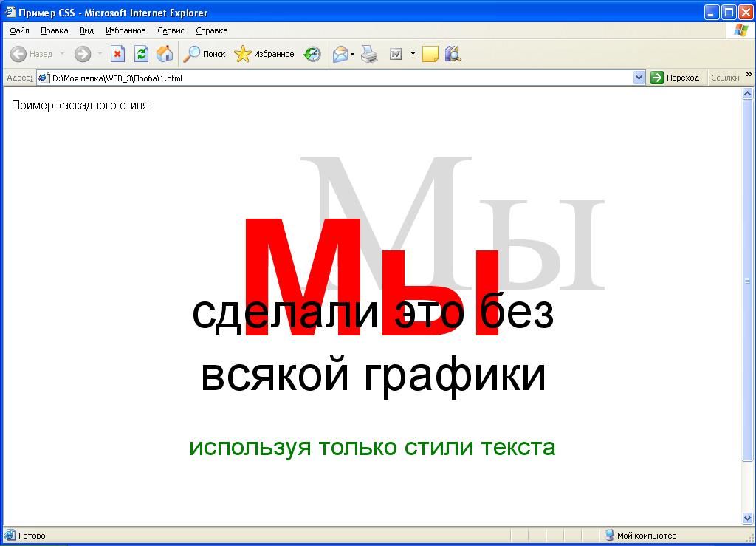This screenshot has height=546, width=756.
Task: Click the Мой компьютер zone indicator
Action: pyautogui.click(x=642, y=536)
